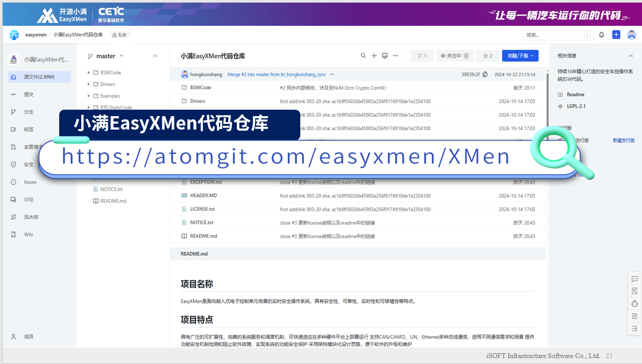Image resolution: width=642 pixels, height=364 pixels.
Task: Click the monitor icon in repository toolbar
Action: tap(385, 55)
